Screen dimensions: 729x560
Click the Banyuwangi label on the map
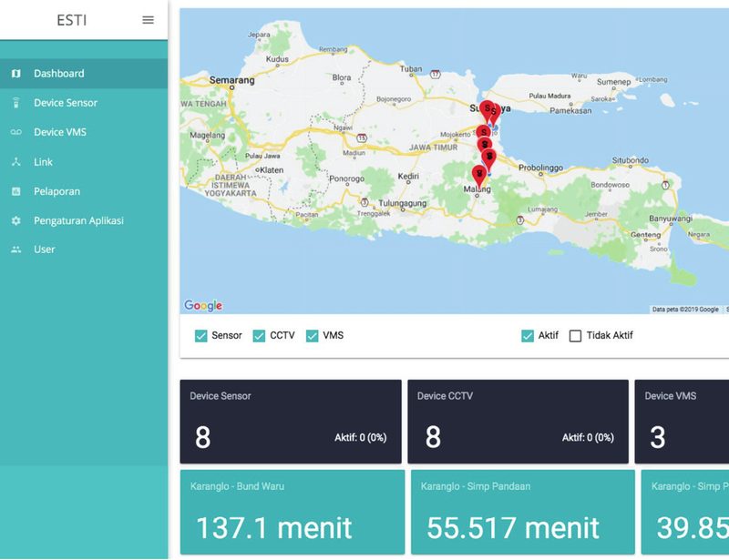(x=671, y=218)
